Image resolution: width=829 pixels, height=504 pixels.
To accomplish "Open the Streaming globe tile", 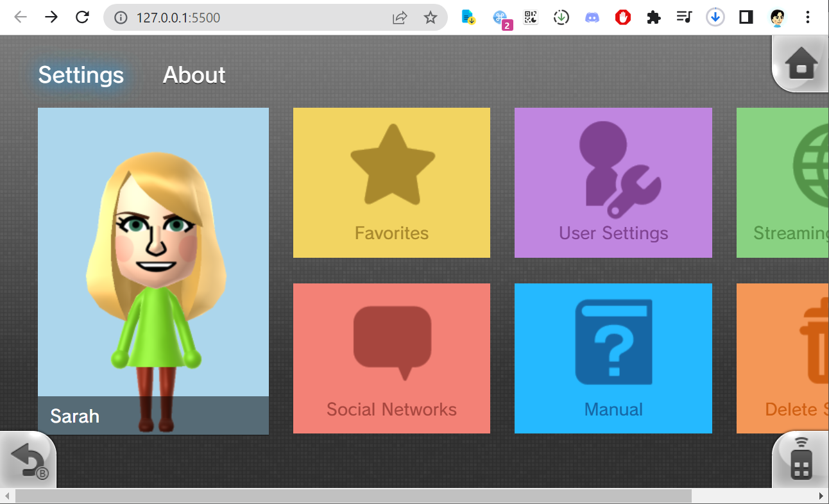I will point(783,183).
